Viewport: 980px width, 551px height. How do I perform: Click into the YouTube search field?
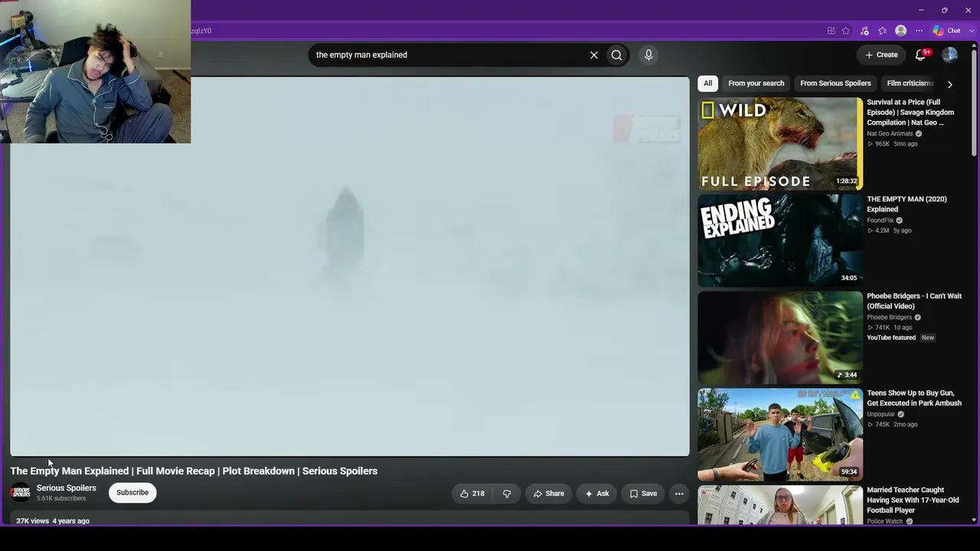[448, 55]
